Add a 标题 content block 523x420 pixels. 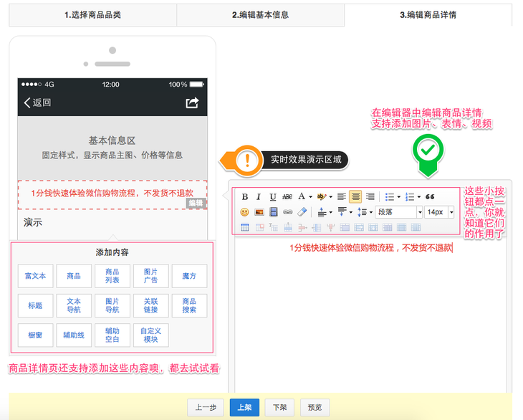click(35, 305)
